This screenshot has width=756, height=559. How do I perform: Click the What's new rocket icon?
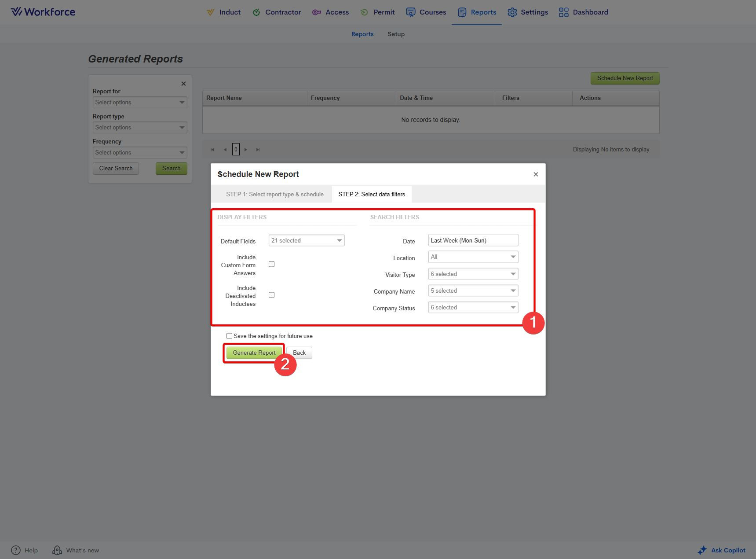point(57,550)
